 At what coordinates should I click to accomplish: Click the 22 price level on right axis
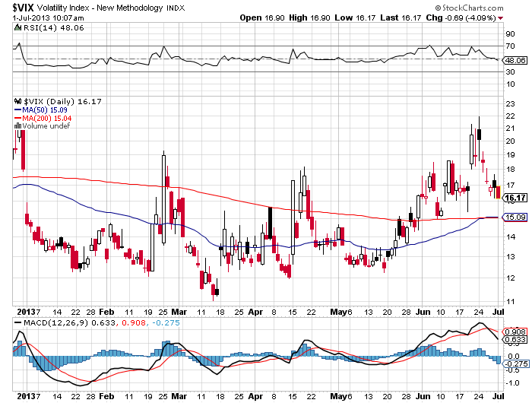pyautogui.click(x=510, y=116)
